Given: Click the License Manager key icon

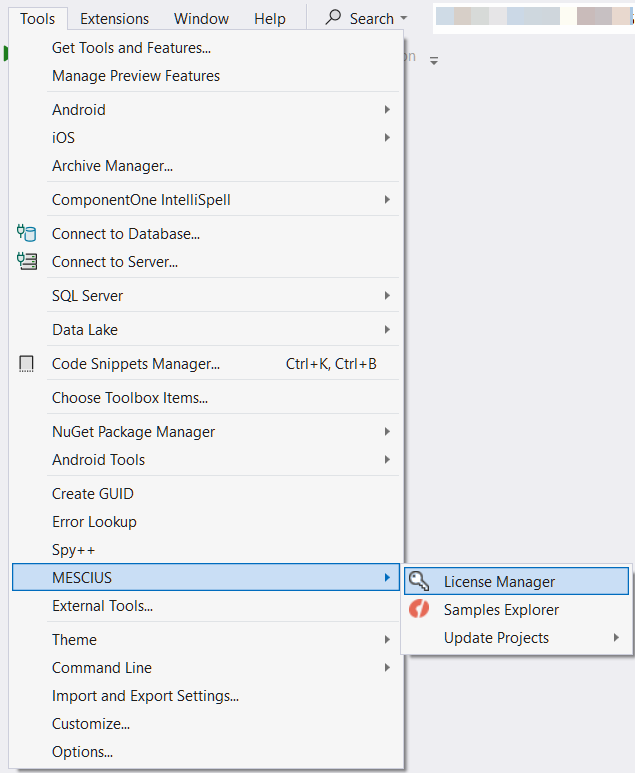Looking at the screenshot, I should pos(420,582).
